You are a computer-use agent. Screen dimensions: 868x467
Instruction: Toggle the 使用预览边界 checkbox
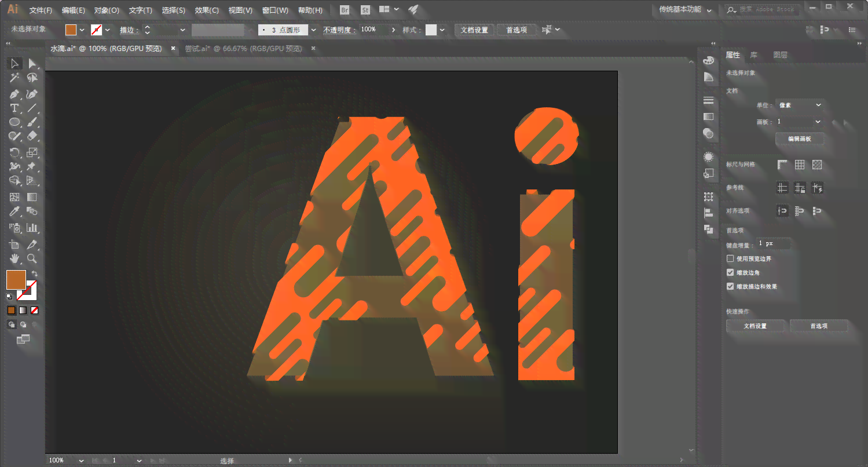(730, 258)
